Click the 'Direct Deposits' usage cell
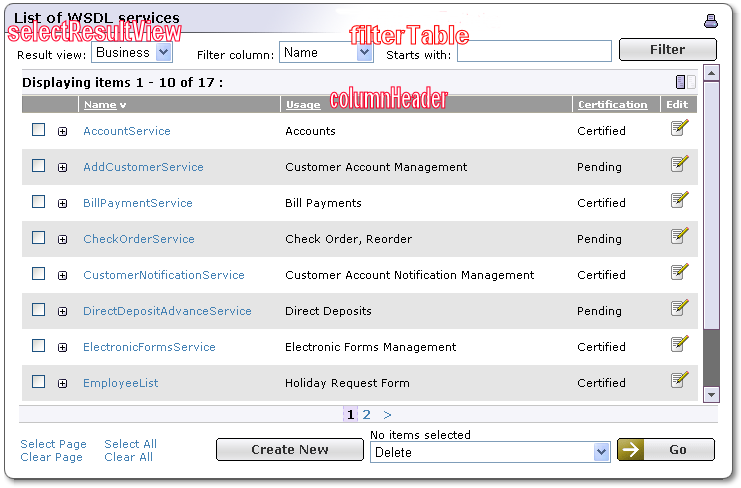Screen dimensions: 741x488 coord(328,311)
